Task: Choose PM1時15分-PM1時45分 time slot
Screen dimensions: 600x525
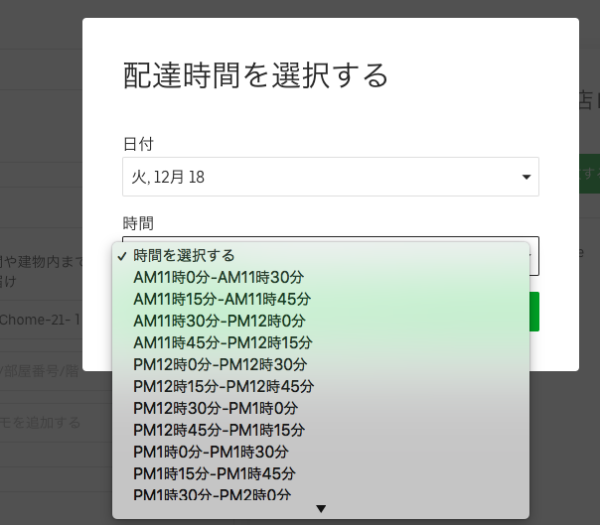Action: [321, 474]
